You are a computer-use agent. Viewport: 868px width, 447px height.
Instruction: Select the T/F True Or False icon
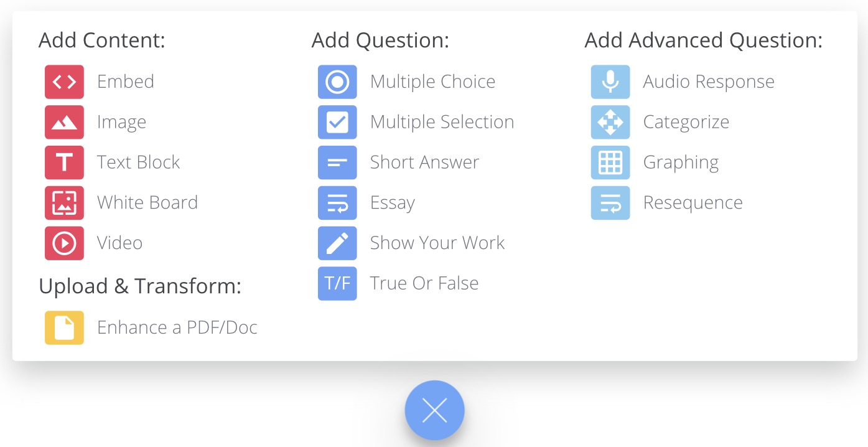point(337,284)
